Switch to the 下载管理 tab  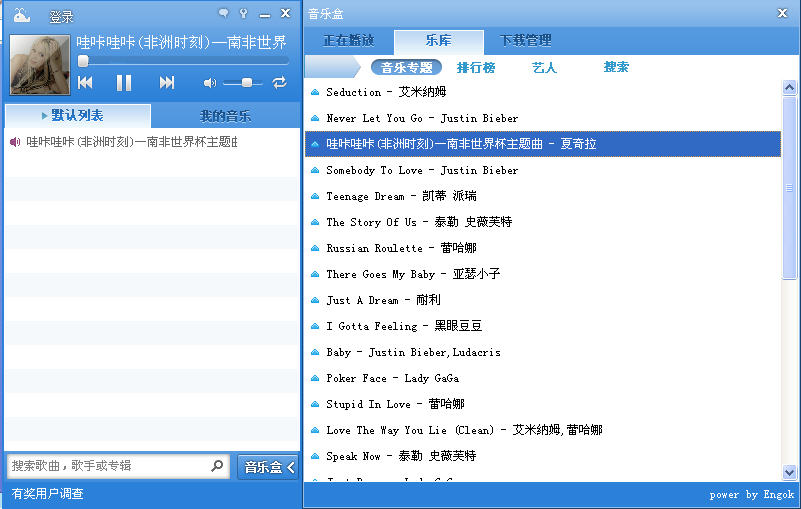[x=525, y=41]
